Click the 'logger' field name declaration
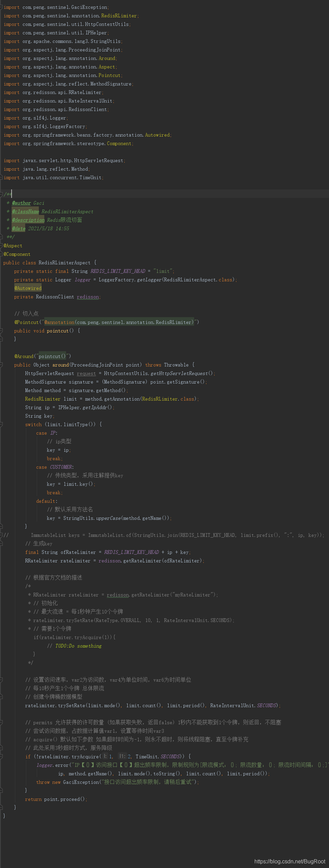The width and height of the screenshot is (329, 868). 83,280
